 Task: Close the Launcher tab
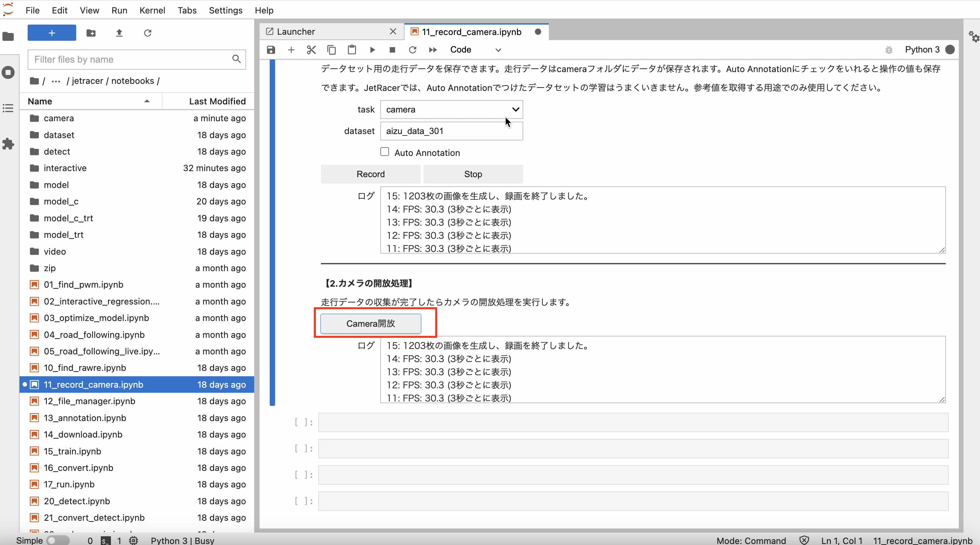click(393, 32)
